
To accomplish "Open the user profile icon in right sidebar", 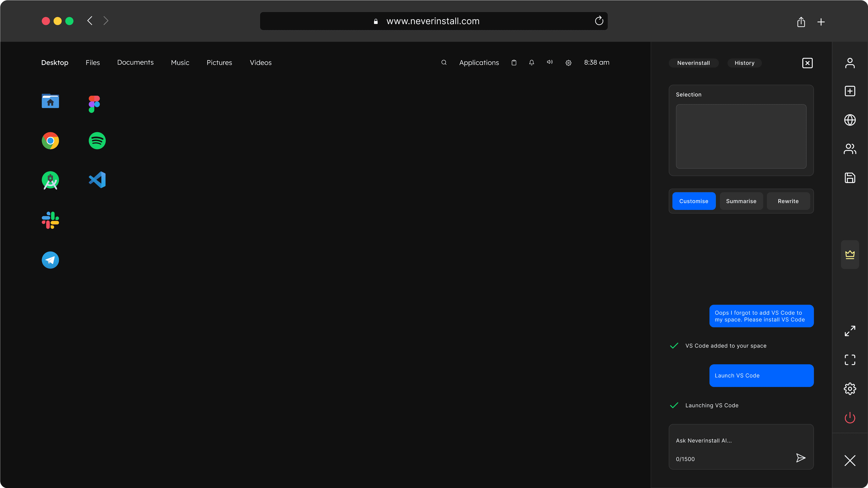I will click(850, 63).
